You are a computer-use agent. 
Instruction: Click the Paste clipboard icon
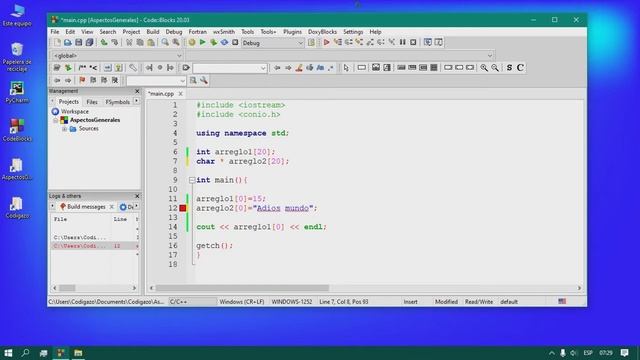point(151,42)
